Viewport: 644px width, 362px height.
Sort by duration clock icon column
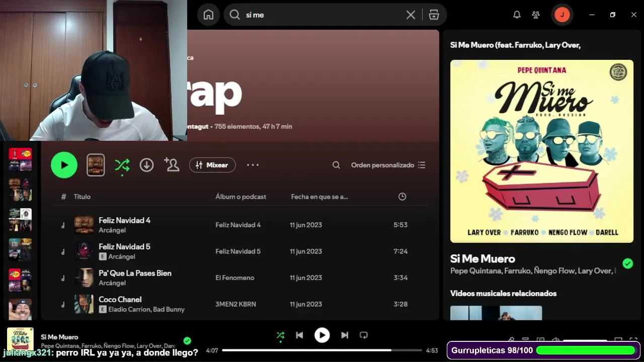click(x=402, y=197)
